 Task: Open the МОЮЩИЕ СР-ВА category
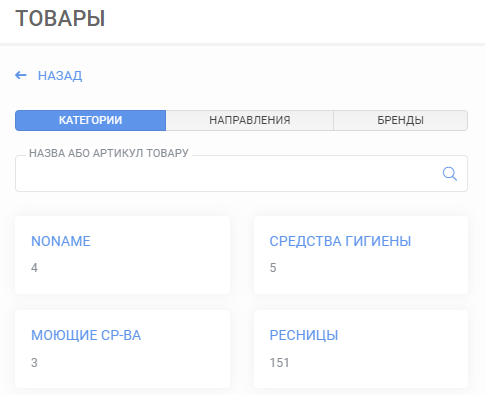pyautogui.click(x=86, y=335)
